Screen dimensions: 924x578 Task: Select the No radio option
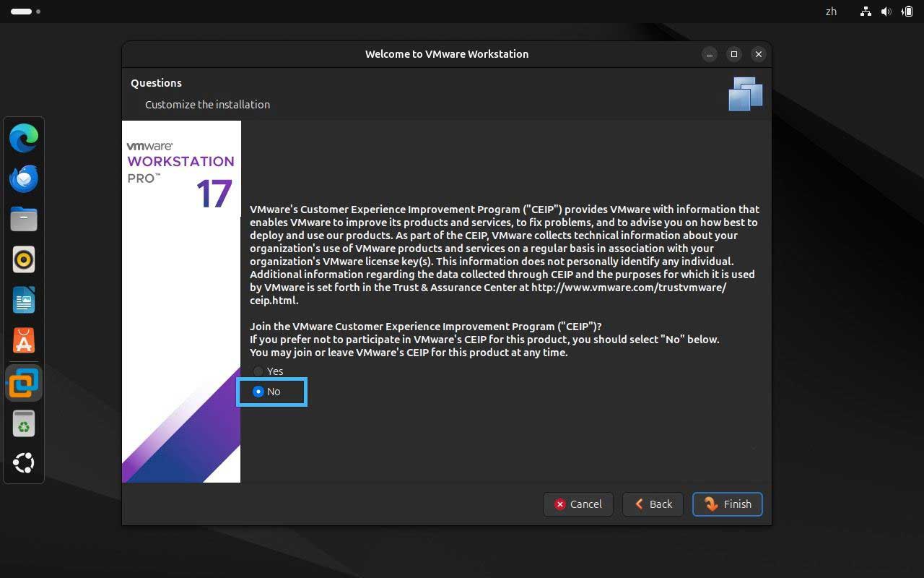tap(266, 392)
